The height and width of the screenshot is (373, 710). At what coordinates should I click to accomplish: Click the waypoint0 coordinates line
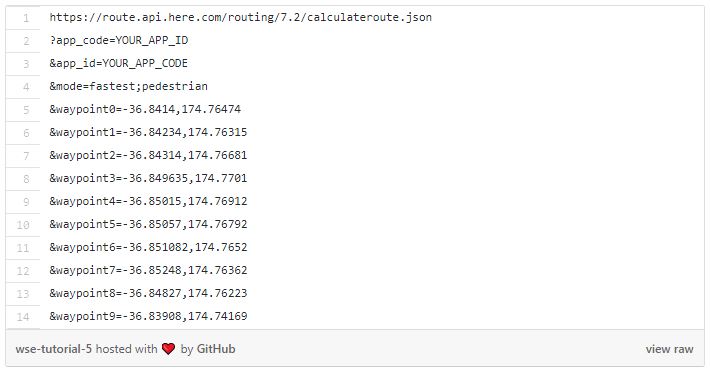point(145,109)
